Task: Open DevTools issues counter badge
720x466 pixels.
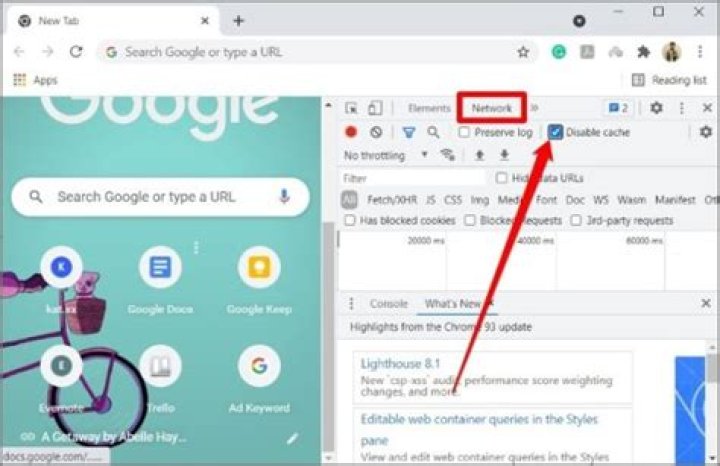Action: (x=618, y=108)
